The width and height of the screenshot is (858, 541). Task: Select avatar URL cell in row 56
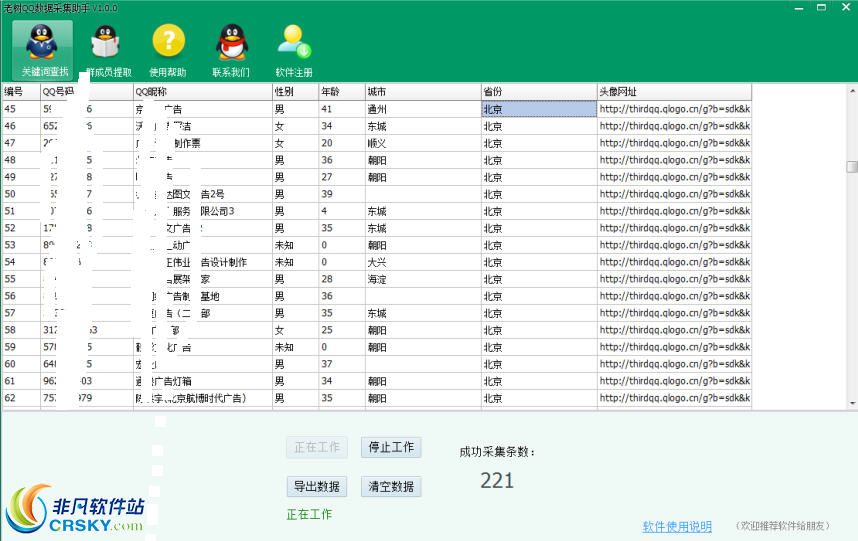tap(674, 296)
